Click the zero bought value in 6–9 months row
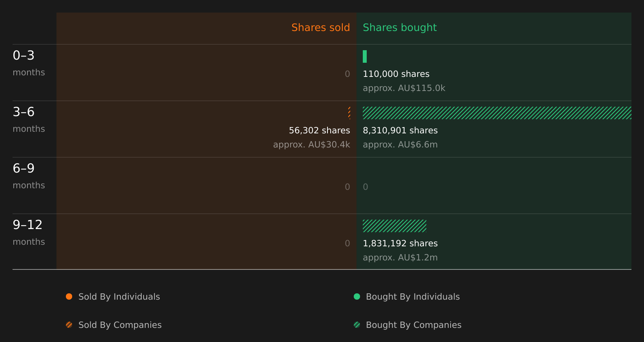Screen dimensions: 644x342 coord(366,187)
